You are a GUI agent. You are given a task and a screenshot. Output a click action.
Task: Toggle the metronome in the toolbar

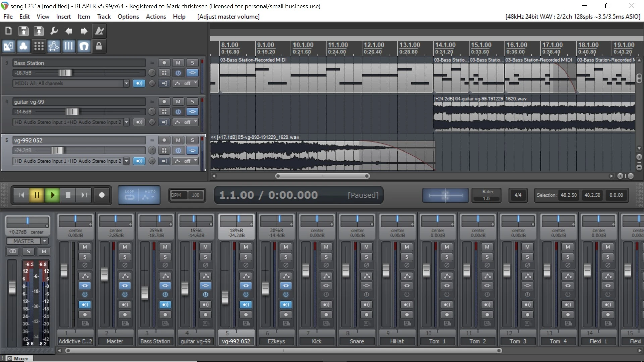[x=99, y=31]
